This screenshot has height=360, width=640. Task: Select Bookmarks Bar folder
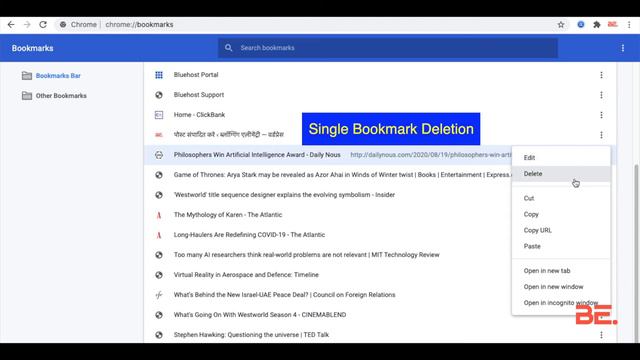point(58,76)
